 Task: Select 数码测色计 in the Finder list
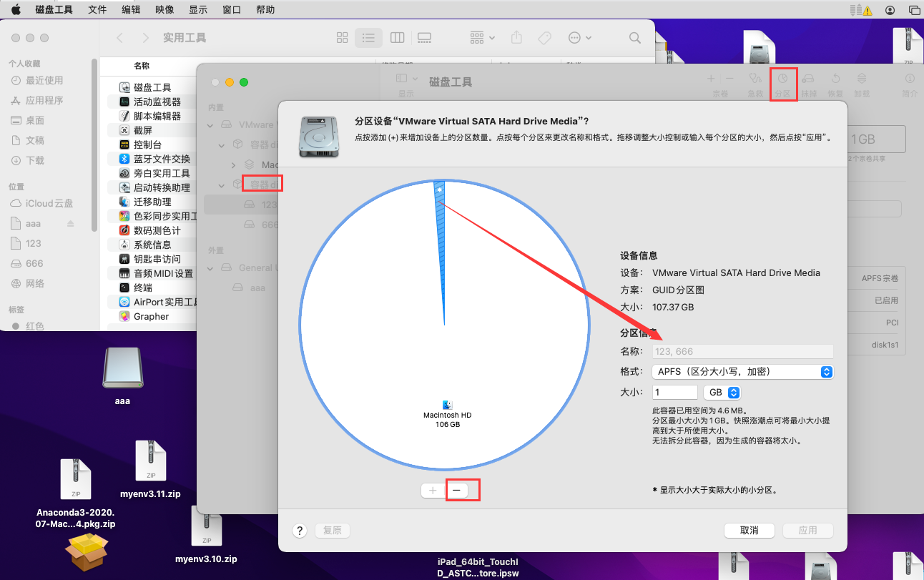[157, 230]
